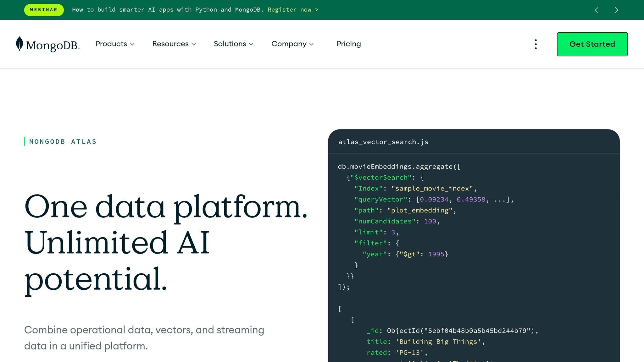Viewport: 644px width, 362px height.
Task: Select the Resources navigation item
Action: (170, 44)
